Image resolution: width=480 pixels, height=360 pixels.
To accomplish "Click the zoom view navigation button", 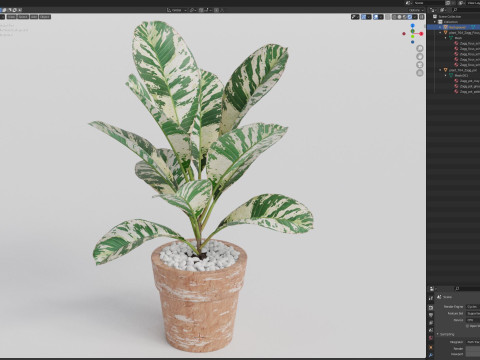I will point(420,48).
